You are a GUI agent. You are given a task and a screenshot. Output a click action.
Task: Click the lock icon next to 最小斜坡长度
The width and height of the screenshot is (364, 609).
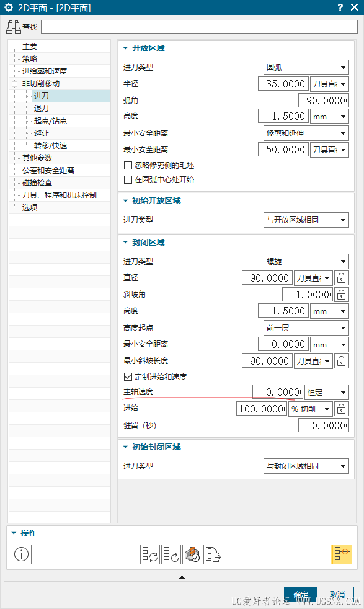(x=341, y=361)
